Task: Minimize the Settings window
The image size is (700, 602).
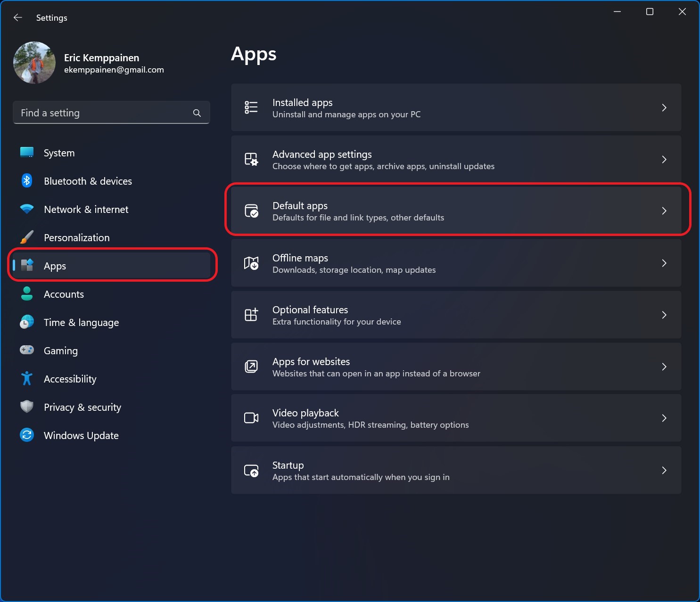Action: point(617,12)
